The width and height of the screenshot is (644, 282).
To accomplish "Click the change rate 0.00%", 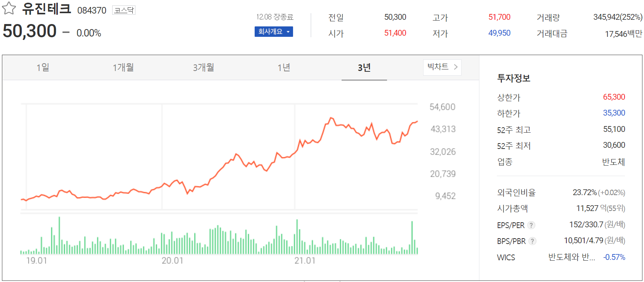I will click(x=89, y=33).
